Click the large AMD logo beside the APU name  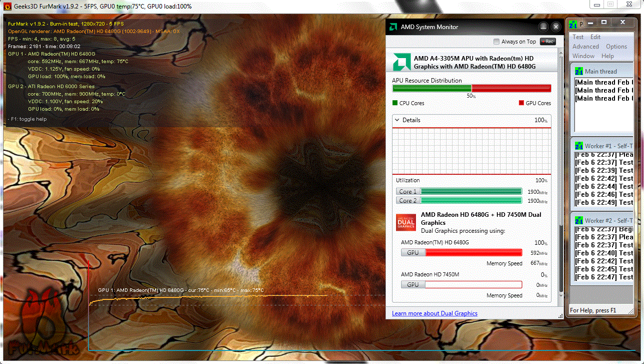coord(402,62)
